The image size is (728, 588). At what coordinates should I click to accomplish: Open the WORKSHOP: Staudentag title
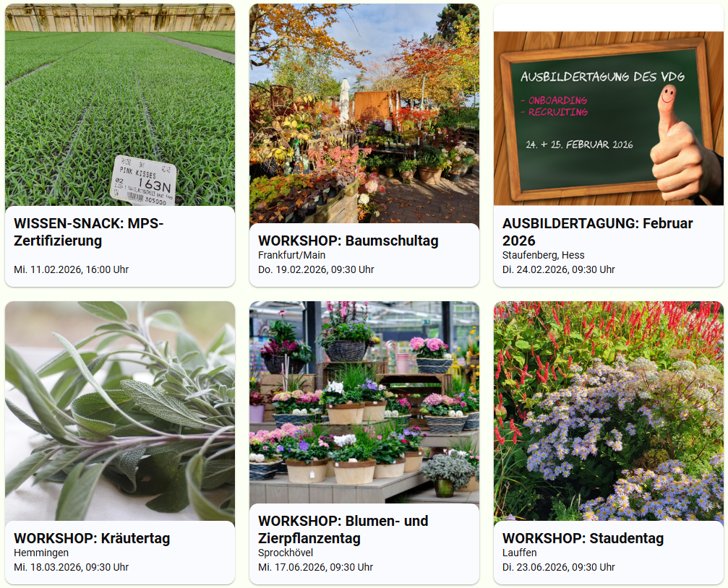pyautogui.click(x=583, y=538)
